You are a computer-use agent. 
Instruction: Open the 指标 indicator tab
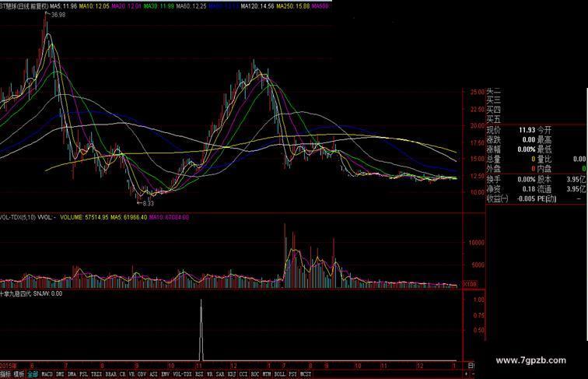click(6, 374)
